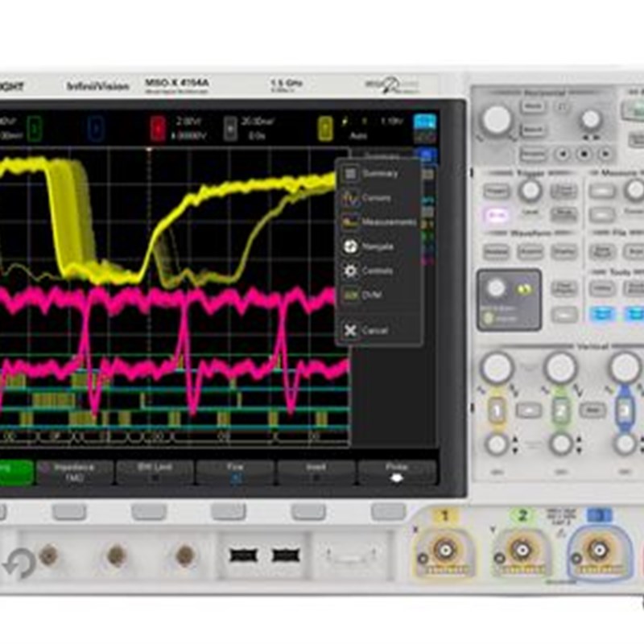Click the left round navigation key

tap(563, 155)
